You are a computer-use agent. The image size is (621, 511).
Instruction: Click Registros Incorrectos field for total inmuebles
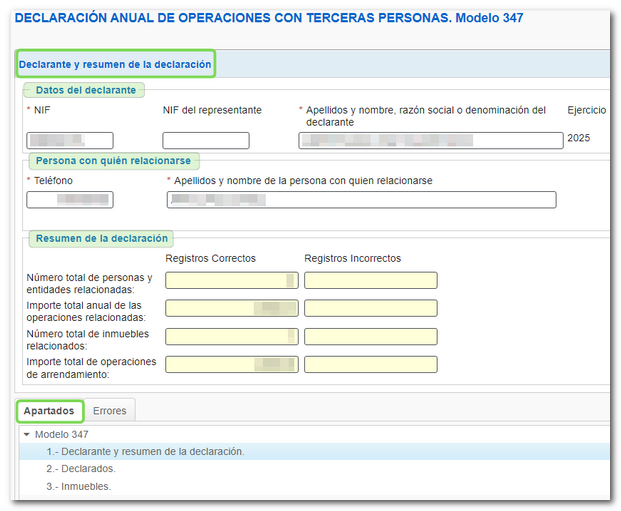point(370,336)
